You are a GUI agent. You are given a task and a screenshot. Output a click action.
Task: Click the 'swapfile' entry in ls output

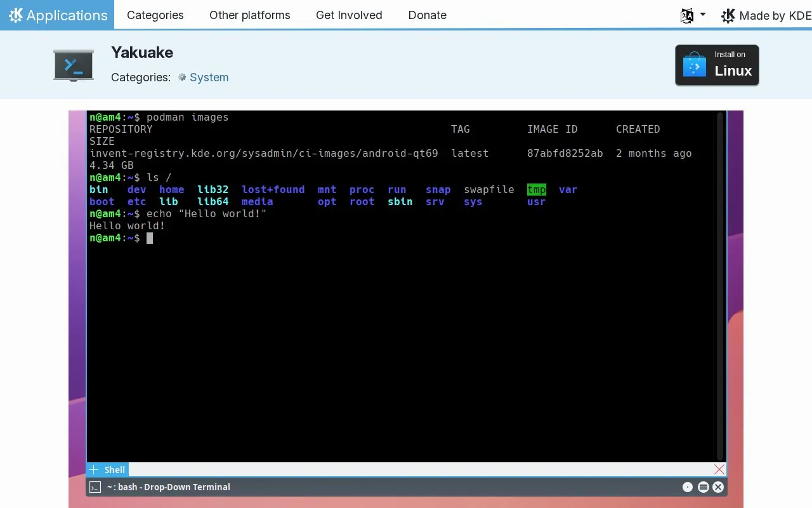[489, 190]
